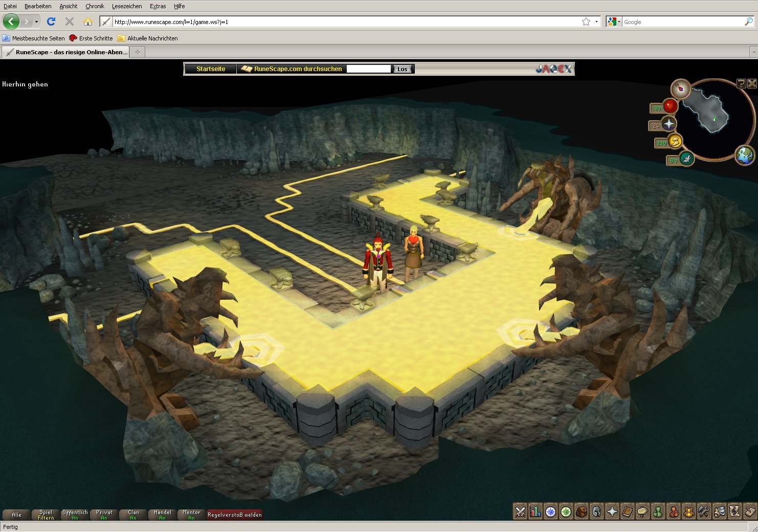Screen dimensions: 758x532
Task: Click in the RuneScape.com durchsuchen search field
Action: pyautogui.click(x=368, y=69)
